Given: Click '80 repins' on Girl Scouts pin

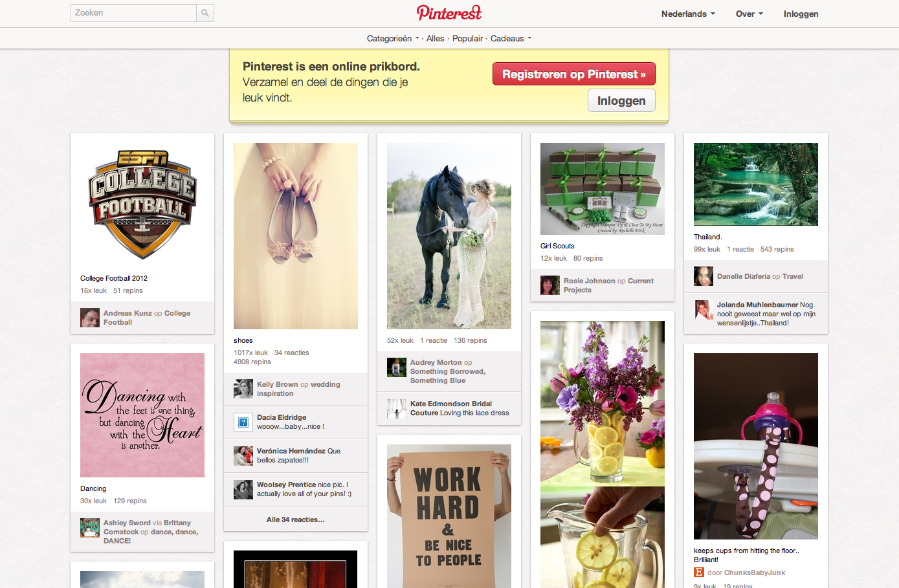Looking at the screenshot, I should tap(588, 258).
